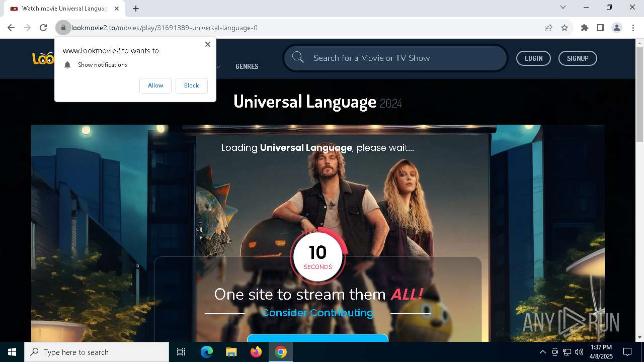Bookmark this tab with the star icon

click(565, 28)
